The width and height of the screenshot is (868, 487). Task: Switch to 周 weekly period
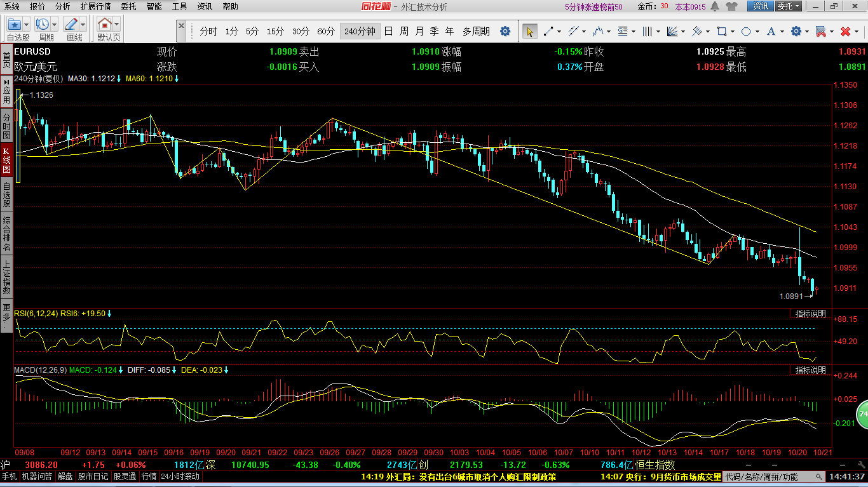coord(403,31)
